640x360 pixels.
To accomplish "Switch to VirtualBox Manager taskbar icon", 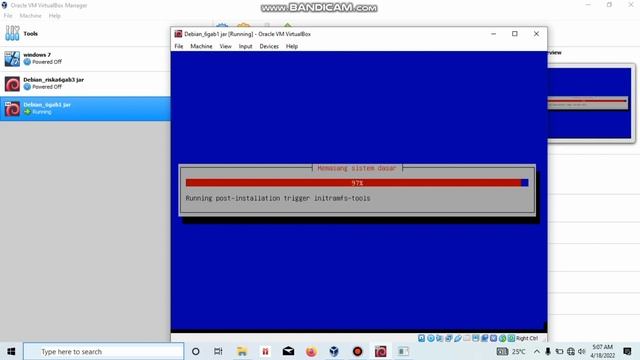I will [x=334, y=351].
